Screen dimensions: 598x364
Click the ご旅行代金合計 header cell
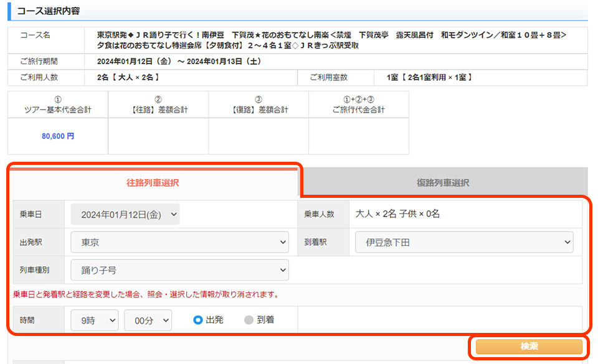pos(359,105)
